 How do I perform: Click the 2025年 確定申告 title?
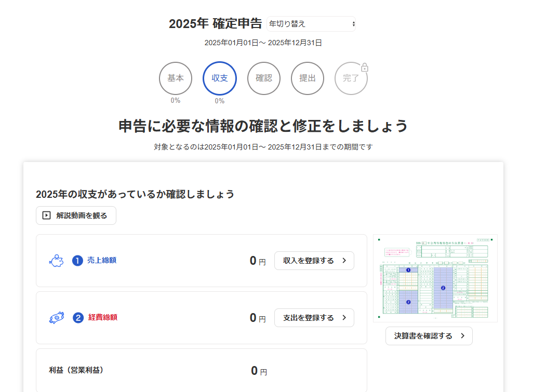[x=216, y=24]
